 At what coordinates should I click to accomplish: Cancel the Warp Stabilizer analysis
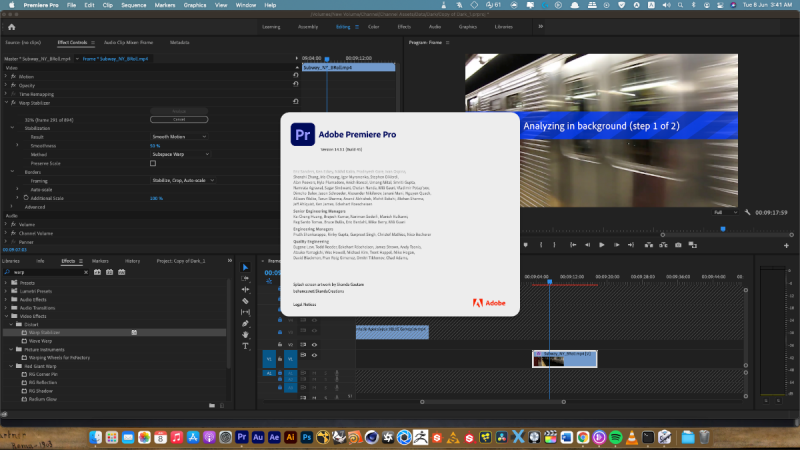[x=179, y=119]
